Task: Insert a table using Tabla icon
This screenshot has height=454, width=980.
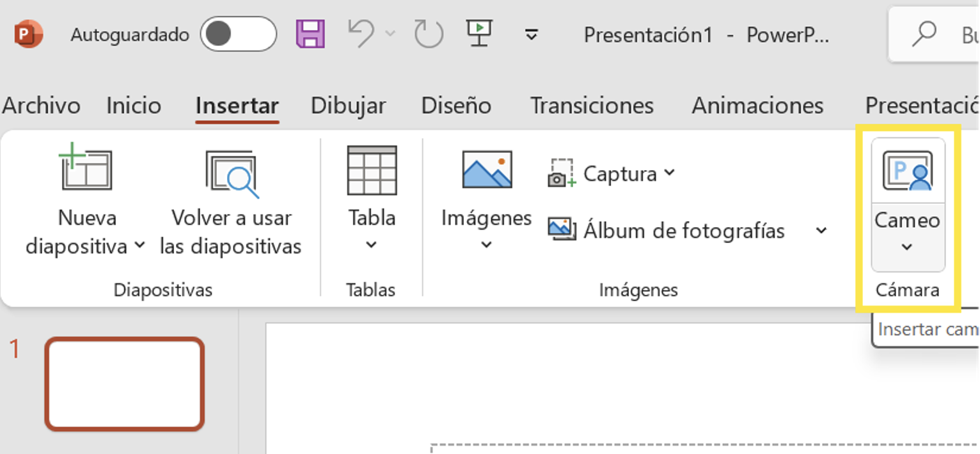Action: coord(372,171)
